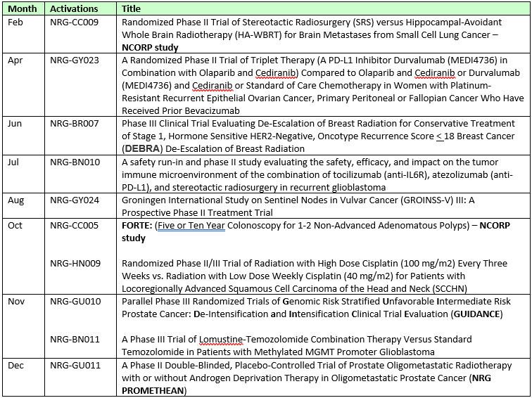Click the NRG-BR007 study code
The height and width of the screenshot is (398, 532).
click(x=75, y=123)
